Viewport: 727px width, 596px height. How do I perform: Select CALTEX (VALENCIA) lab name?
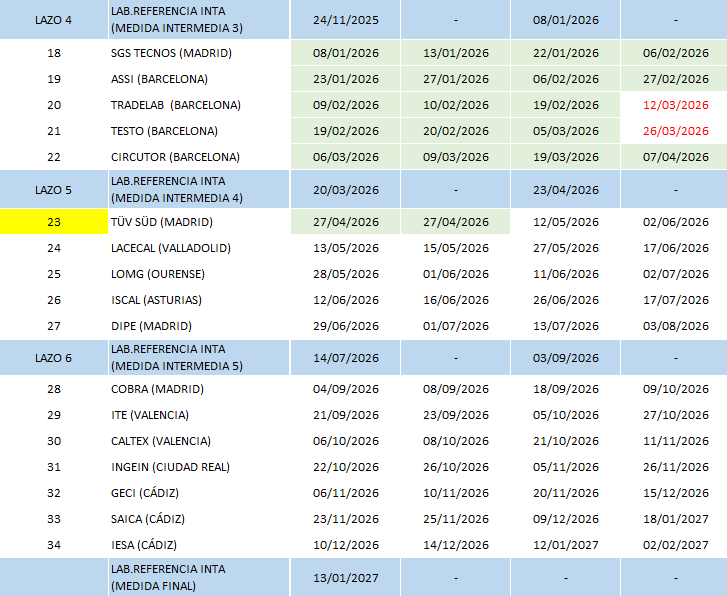tap(161, 441)
